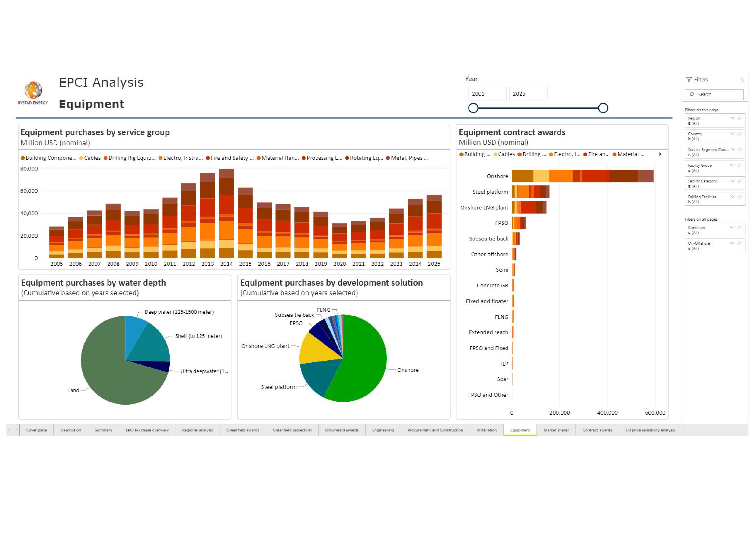Click the Filters funnel icon
Image resolution: width=756 pixels, height=551 pixels.
(689, 80)
